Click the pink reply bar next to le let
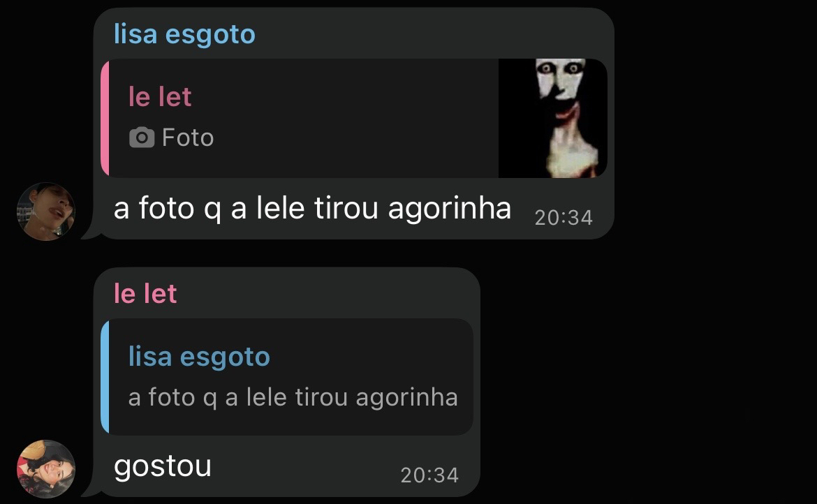The image size is (817, 504). point(105,118)
